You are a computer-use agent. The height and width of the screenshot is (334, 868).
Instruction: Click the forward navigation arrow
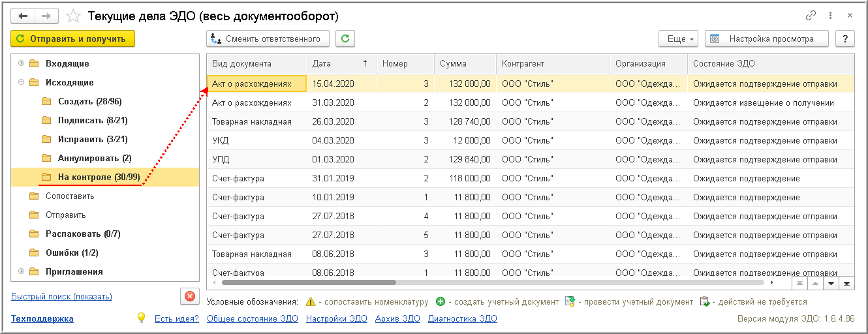[x=46, y=16]
